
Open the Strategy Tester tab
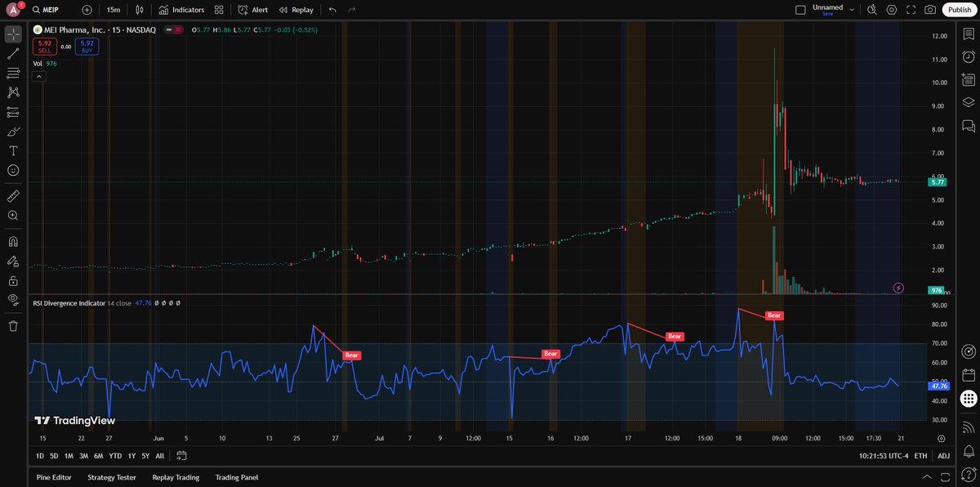click(112, 477)
